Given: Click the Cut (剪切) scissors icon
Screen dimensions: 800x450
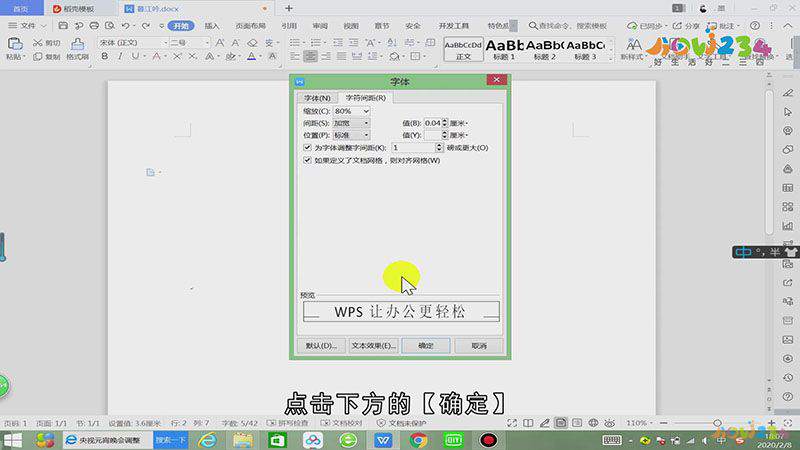Looking at the screenshot, I should point(37,43).
